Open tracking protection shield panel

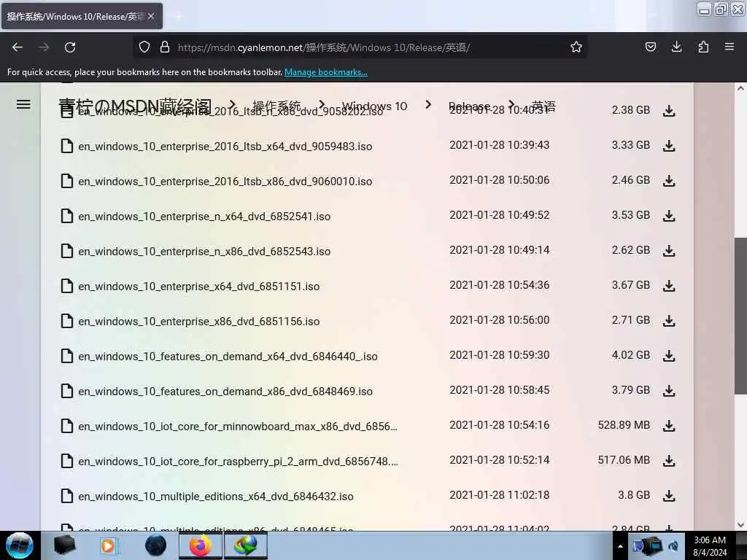tap(144, 47)
